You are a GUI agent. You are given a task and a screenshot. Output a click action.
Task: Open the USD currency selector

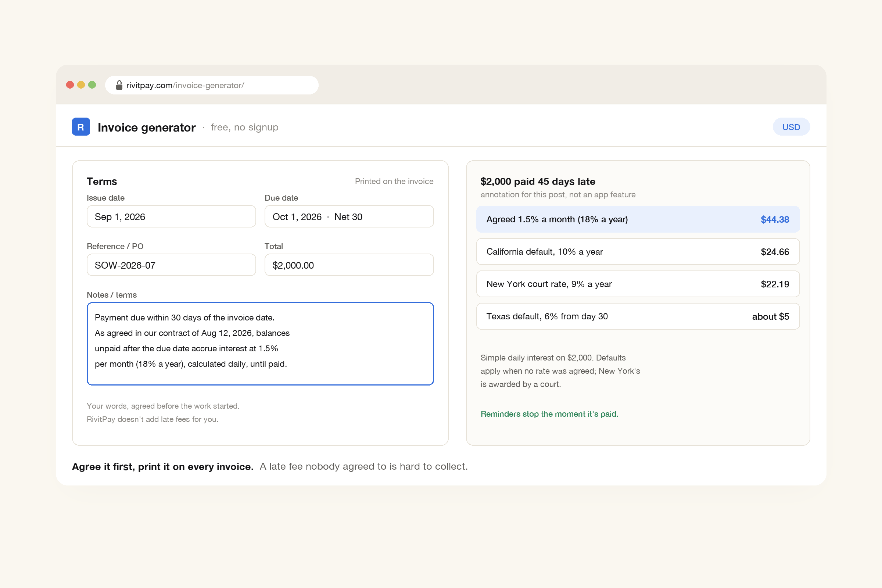tap(791, 127)
